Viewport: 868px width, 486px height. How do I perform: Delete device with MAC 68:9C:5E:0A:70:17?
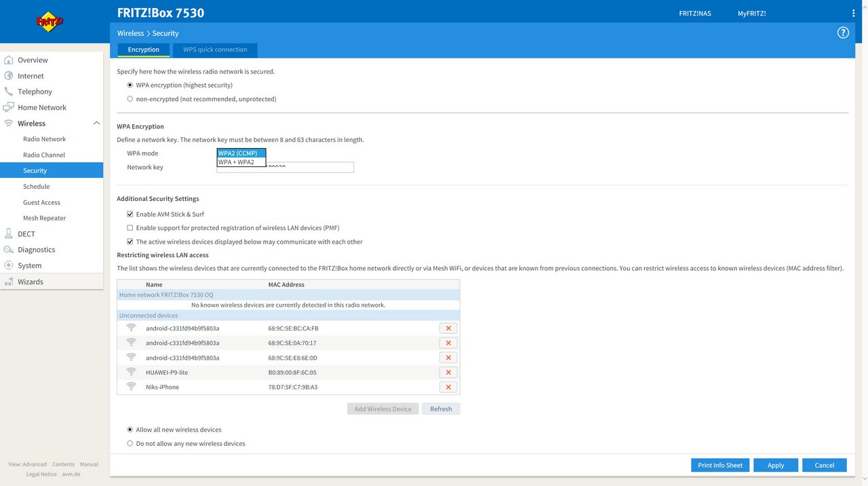448,343
